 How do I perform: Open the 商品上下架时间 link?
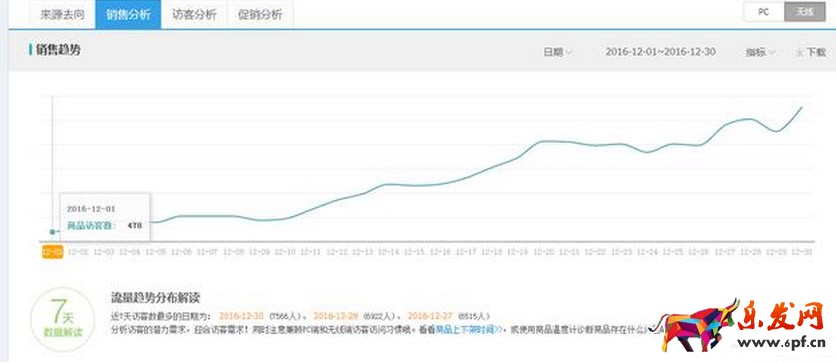(x=469, y=329)
